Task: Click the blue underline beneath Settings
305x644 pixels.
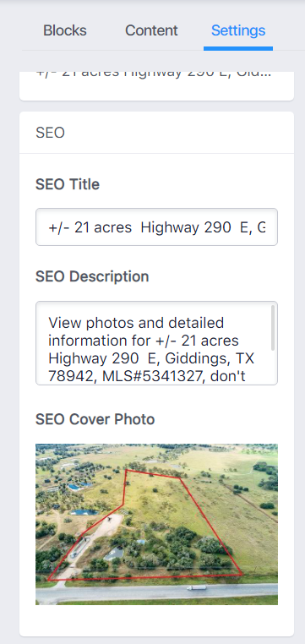Action: coord(238,48)
